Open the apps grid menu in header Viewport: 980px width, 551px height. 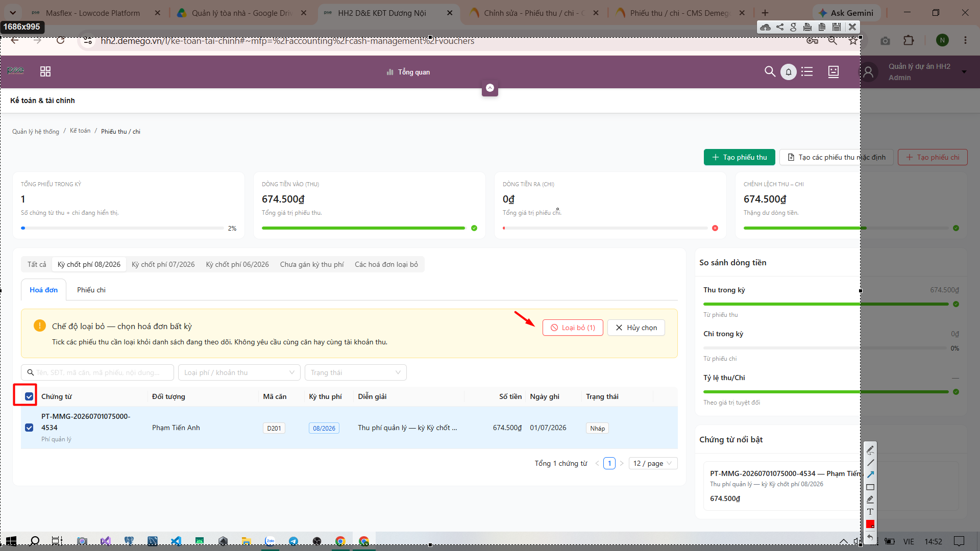click(x=45, y=71)
